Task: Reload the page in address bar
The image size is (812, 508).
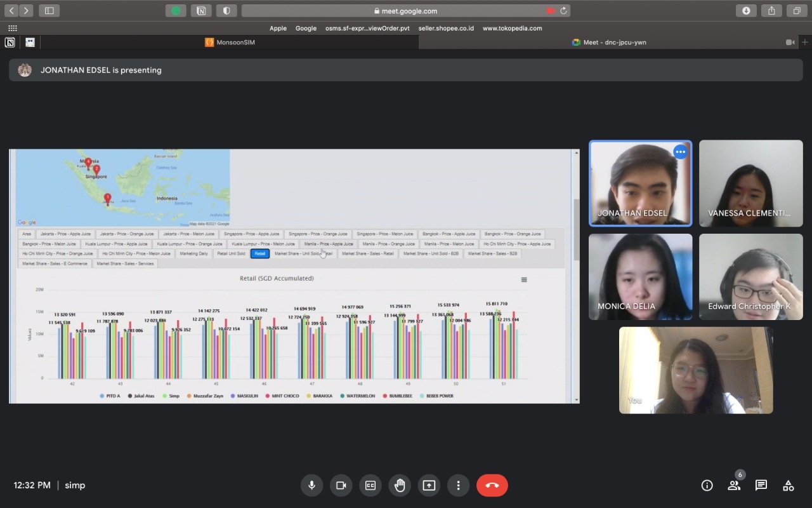Action: [x=563, y=11]
